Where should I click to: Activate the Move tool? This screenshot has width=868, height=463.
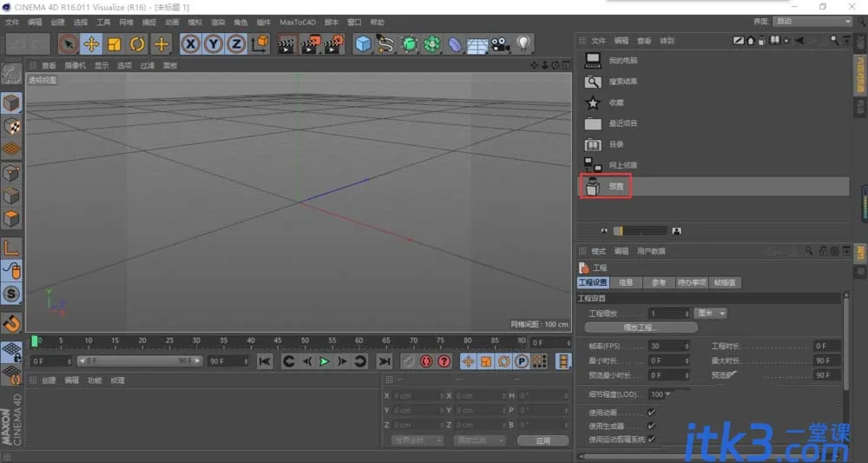[x=91, y=44]
